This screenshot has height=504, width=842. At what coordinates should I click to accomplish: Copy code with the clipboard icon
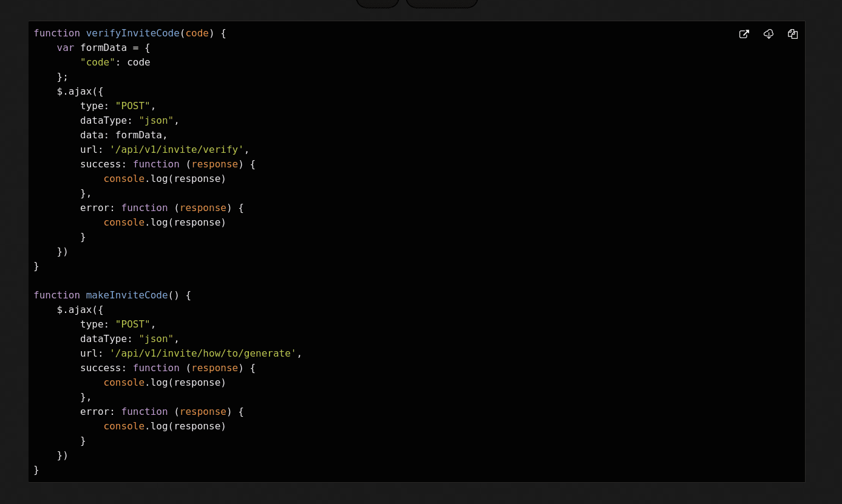[792, 35]
